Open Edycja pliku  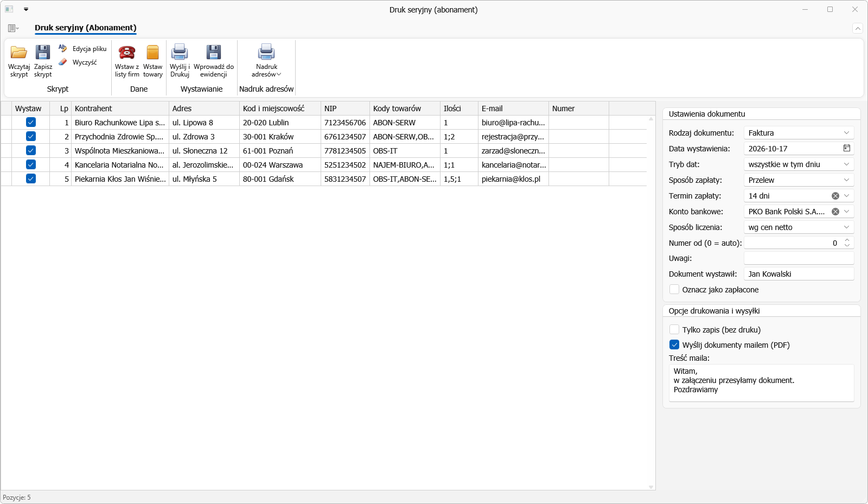82,49
